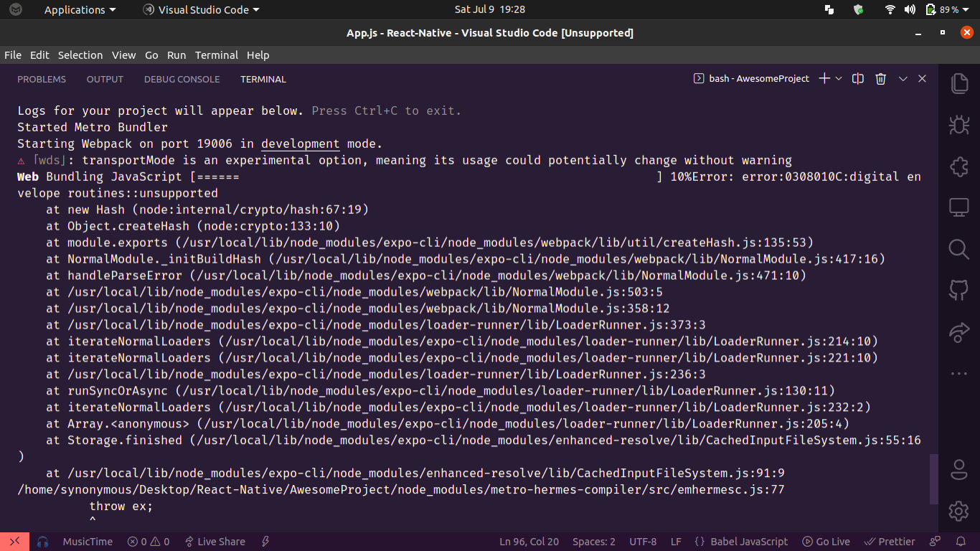Open the File menu

13,55
